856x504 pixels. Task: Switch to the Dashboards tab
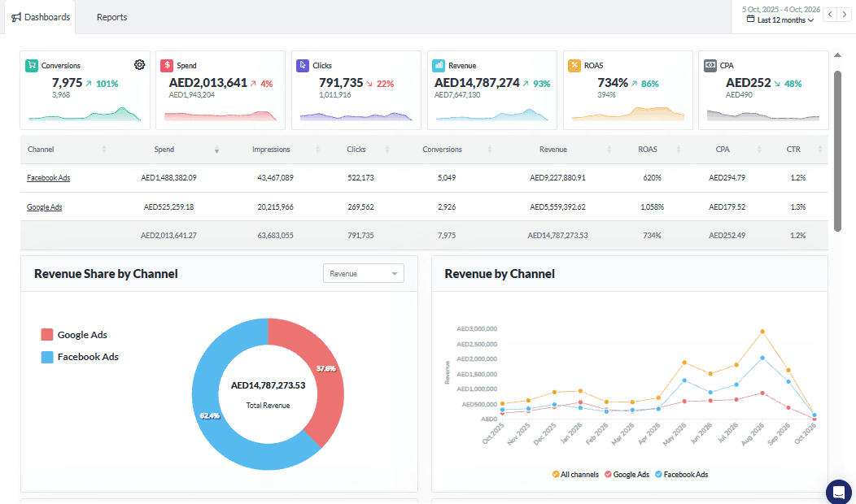[40, 17]
